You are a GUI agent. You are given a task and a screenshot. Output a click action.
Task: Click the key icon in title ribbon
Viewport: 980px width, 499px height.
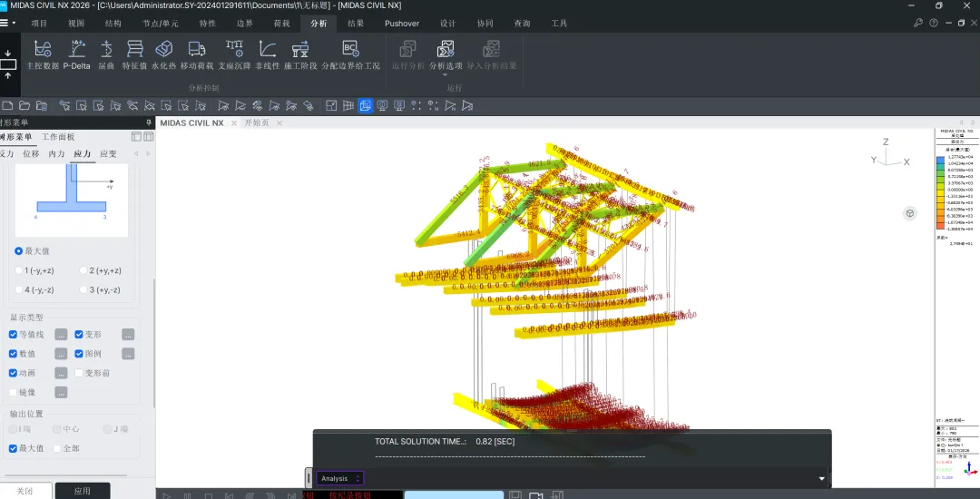click(x=918, y=23)
